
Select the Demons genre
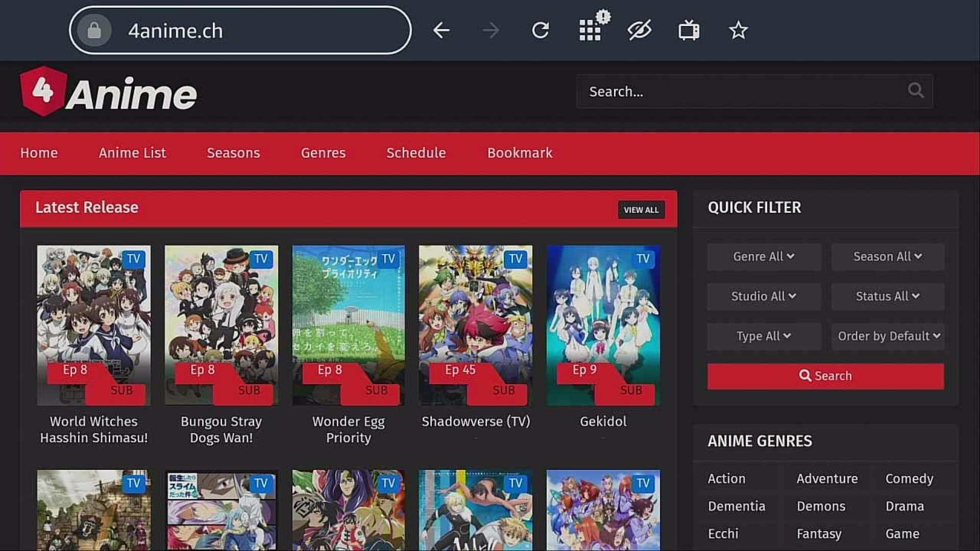(x=821, y=506)
